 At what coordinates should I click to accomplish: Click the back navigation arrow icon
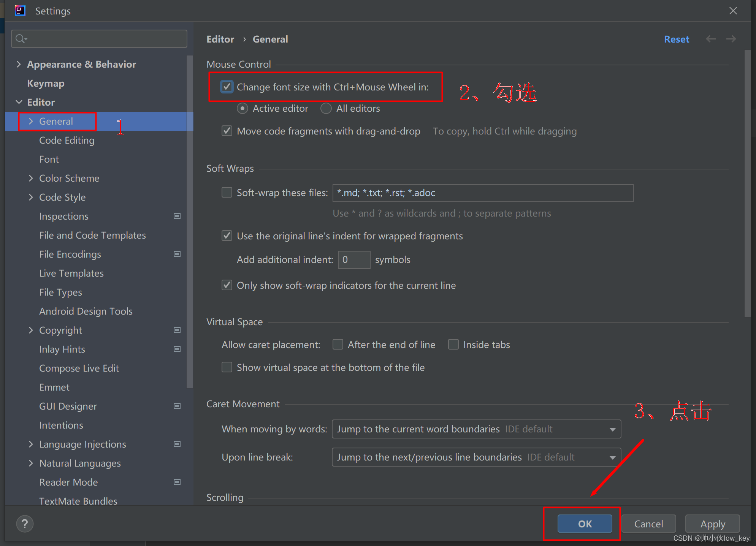coord(710,39)
